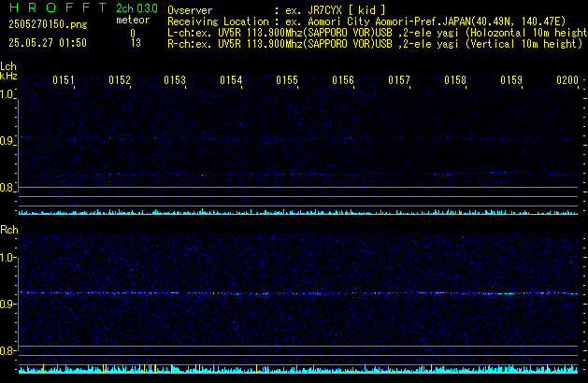The image size is (588, 383).
Task: Click the Lch channel label
Action: click(x=8, y=66)
